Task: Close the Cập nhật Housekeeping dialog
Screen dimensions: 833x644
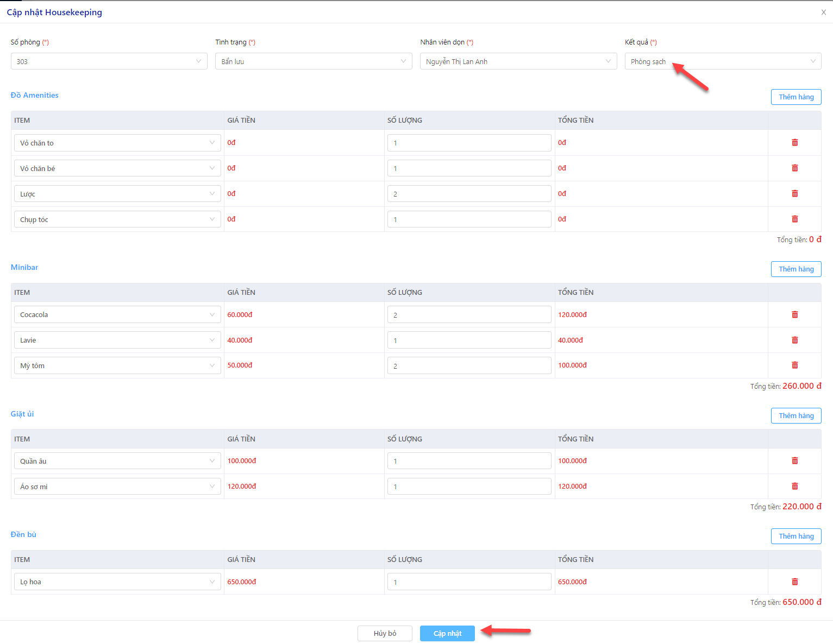Action: 824,12
